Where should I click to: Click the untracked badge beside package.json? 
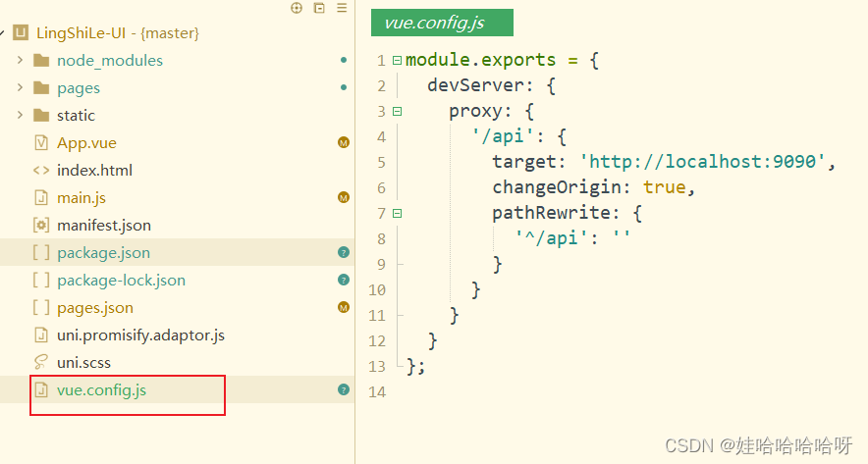click(344, 253)
